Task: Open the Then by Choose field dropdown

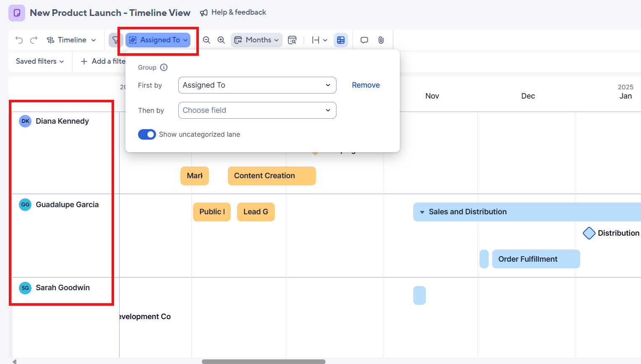Action: coord(257,110)
